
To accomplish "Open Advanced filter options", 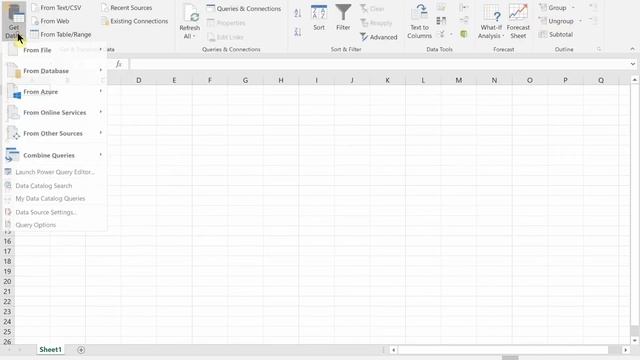I will pyautogui.click(x=379, y=37).
